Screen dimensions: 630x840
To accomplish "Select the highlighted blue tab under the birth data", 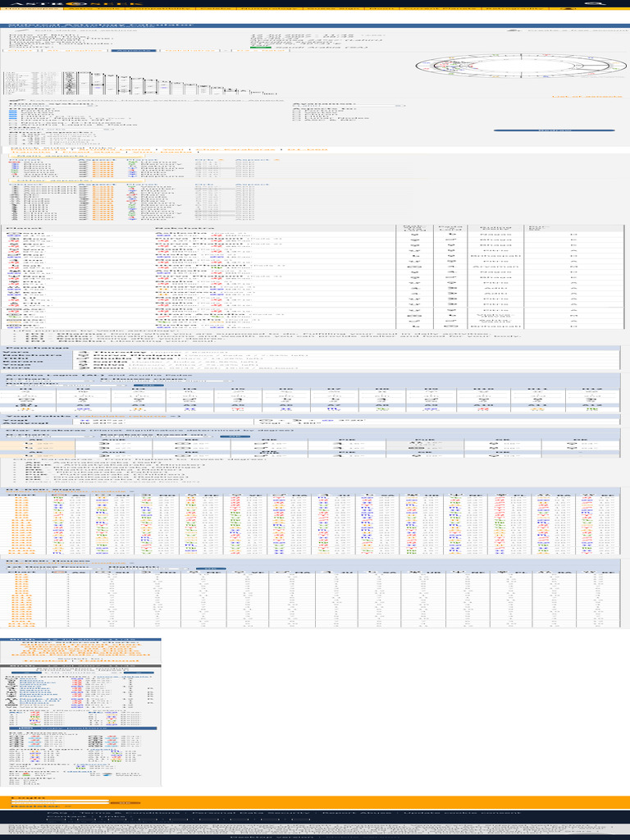I will 134,50.
